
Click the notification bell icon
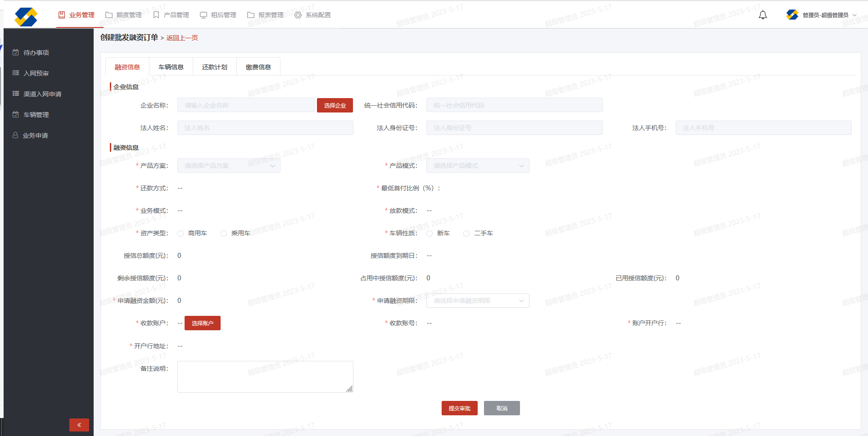coord(763,15)
